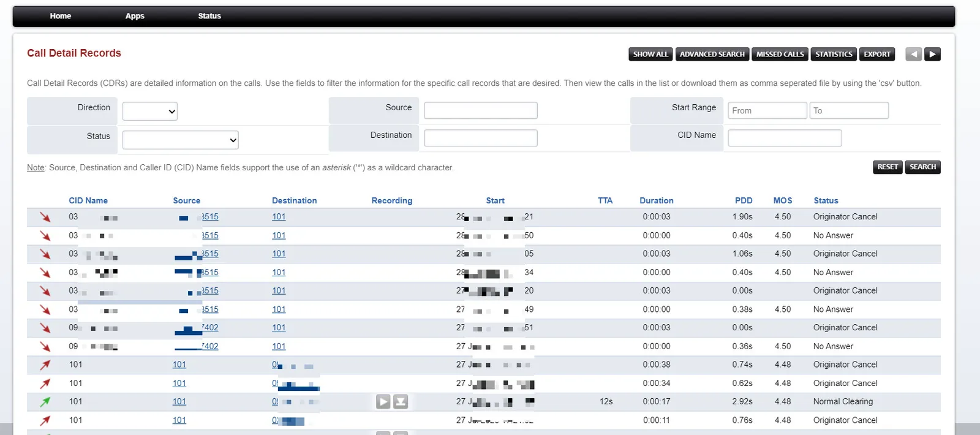
Task: Go to the next page of records
Action: click(x=932, y=54)
